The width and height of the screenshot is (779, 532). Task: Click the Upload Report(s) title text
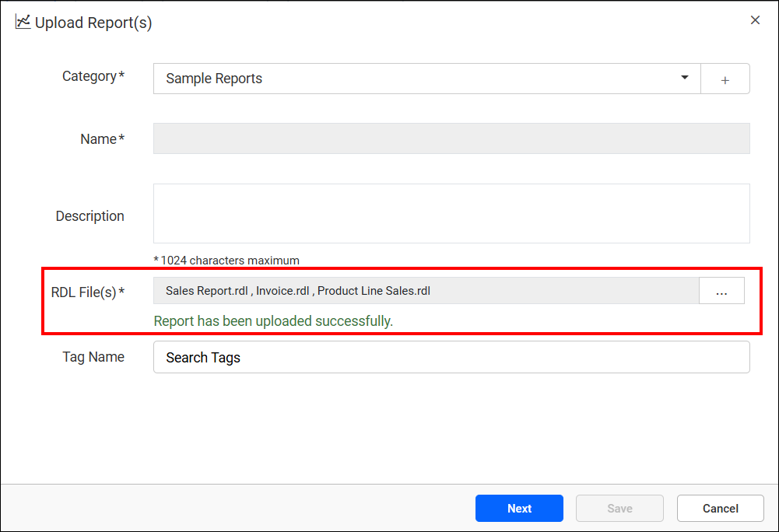coord(93,22)
